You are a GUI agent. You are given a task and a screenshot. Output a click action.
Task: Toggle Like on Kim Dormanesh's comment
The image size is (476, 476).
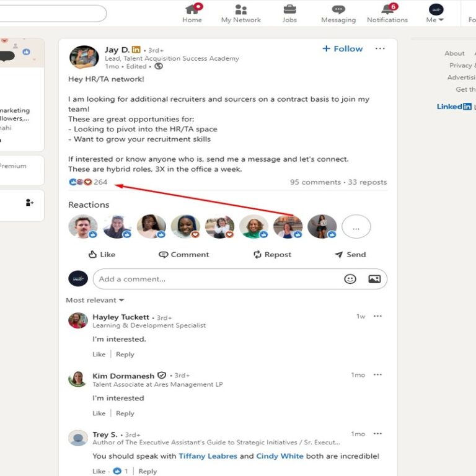tap(99, 413)
